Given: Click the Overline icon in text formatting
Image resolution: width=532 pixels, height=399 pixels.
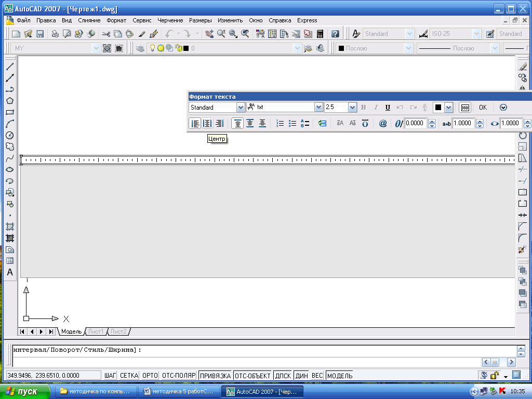Looking at the screenshot, I should coord(365,123).
